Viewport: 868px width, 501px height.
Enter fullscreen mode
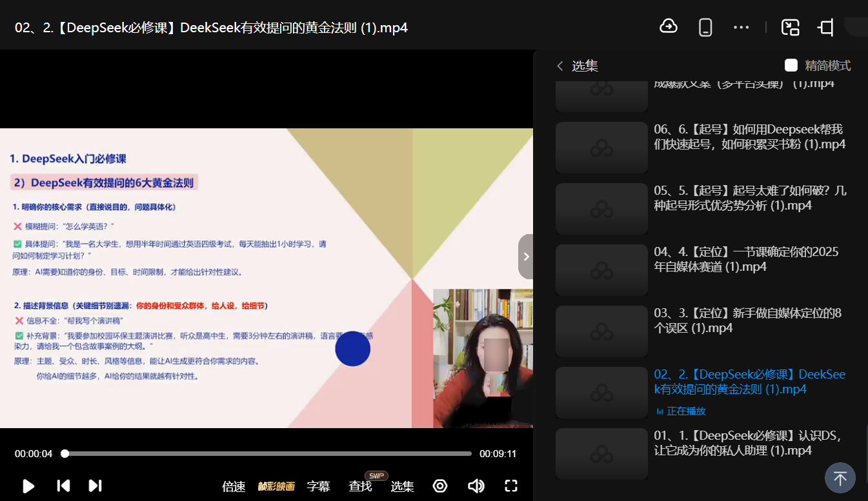pos(511,486)
